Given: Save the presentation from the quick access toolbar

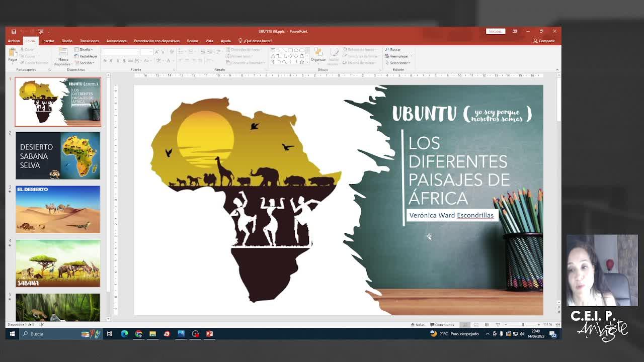Looking at the screenshot, I should [x=14, y=31].
